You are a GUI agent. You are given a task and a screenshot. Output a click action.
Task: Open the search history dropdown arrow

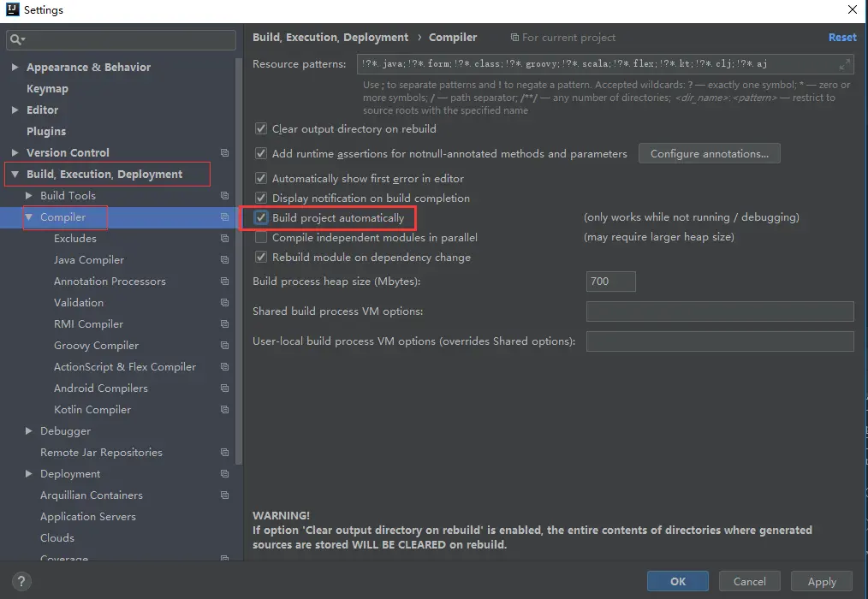pos(23,40)
